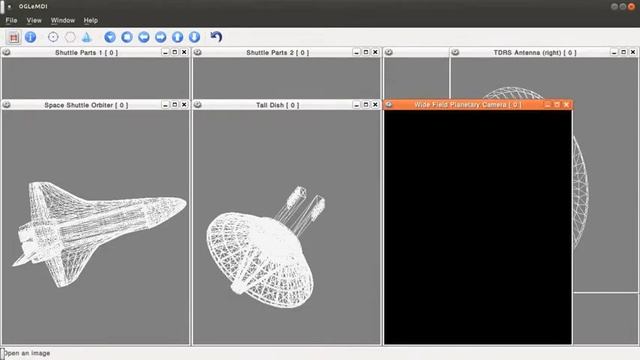This screenshot has height=360, width=640.
Task: Open the View menu
Action: (34, 20)
